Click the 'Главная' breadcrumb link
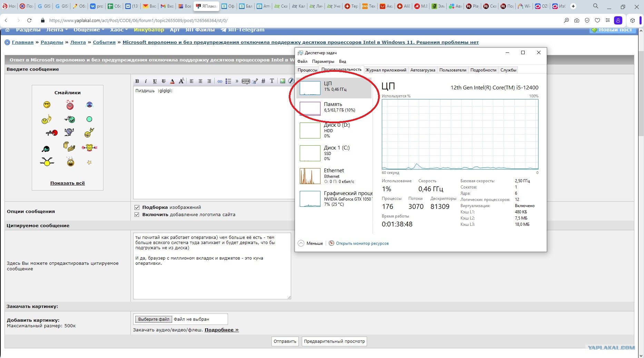 coord(23,42)
